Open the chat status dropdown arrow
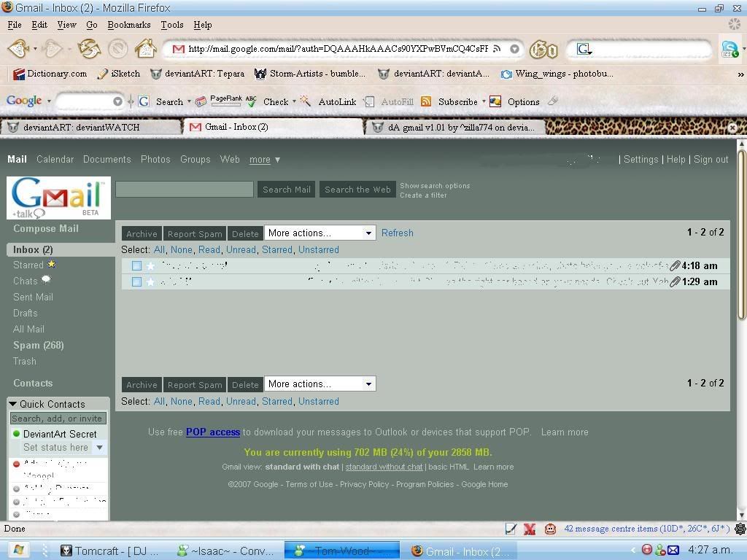The width and height of the screenshot is (747, 560). [x=99, y=448]
